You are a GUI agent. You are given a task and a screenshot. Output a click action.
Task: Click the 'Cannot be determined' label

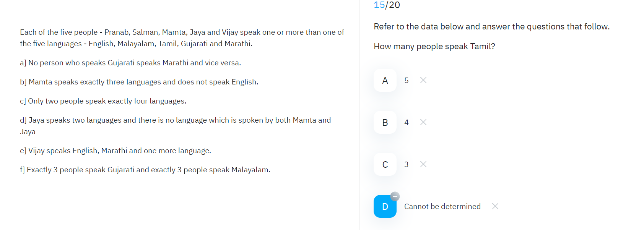coord(442,206)
